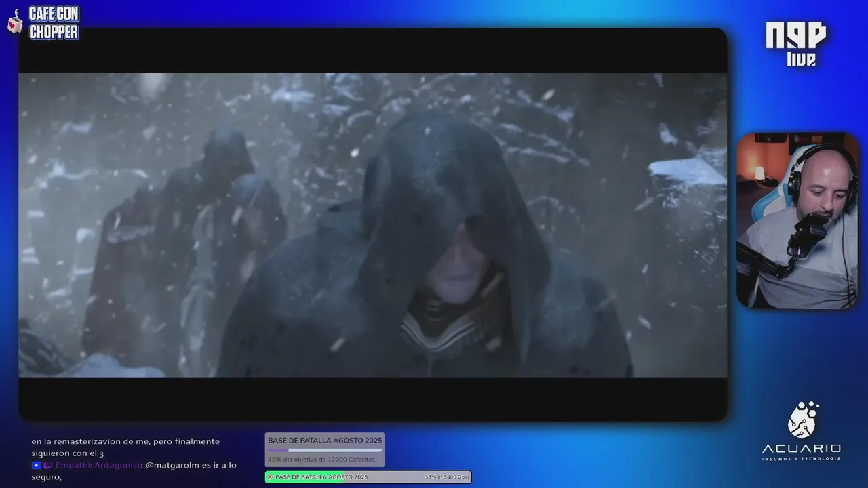
Task: Click the coffee cup mascot icon
Action: [15, 22]
